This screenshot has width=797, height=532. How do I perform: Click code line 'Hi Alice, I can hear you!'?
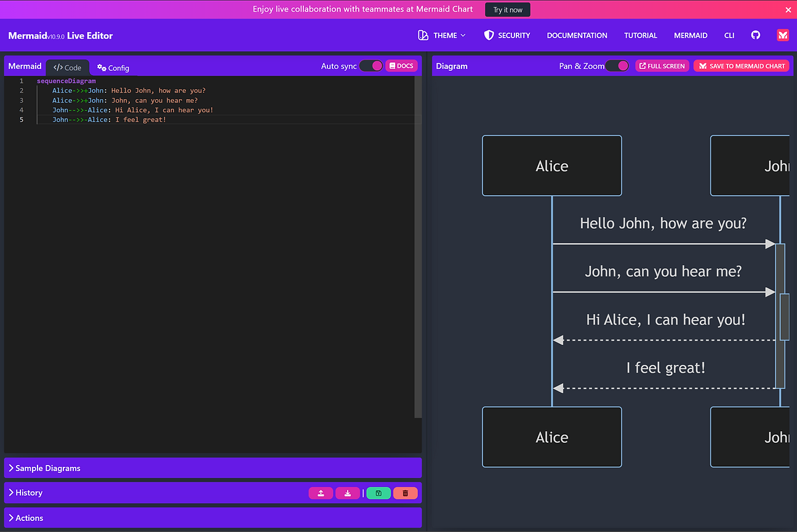click(x=133, y=110)
